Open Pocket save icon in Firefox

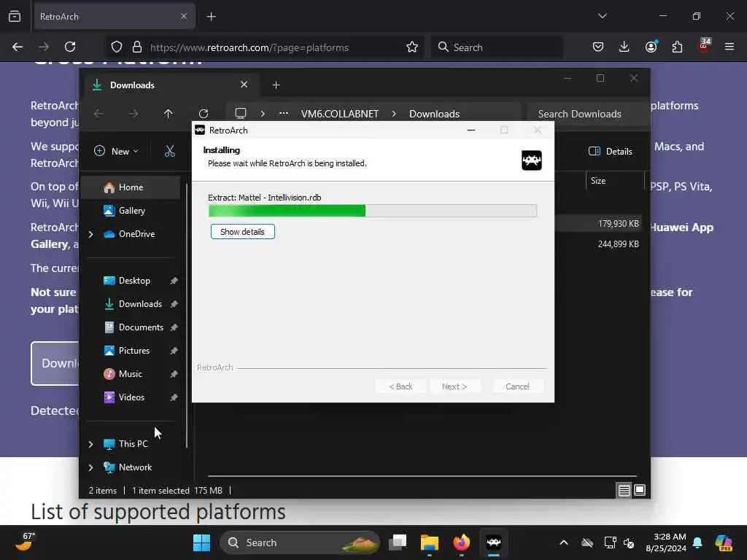(598, 47)
